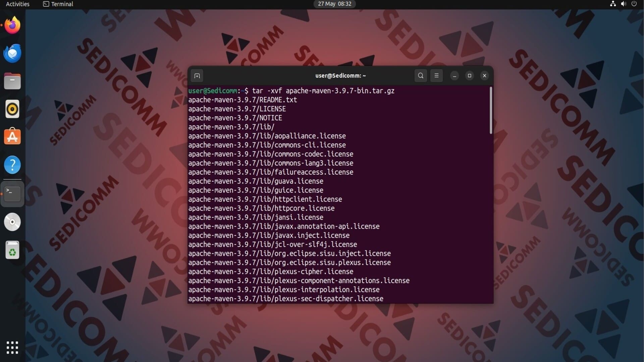The image size is (644, 362).
Task: Open Ubuntu Software center
Action: [x=12, y=137]
